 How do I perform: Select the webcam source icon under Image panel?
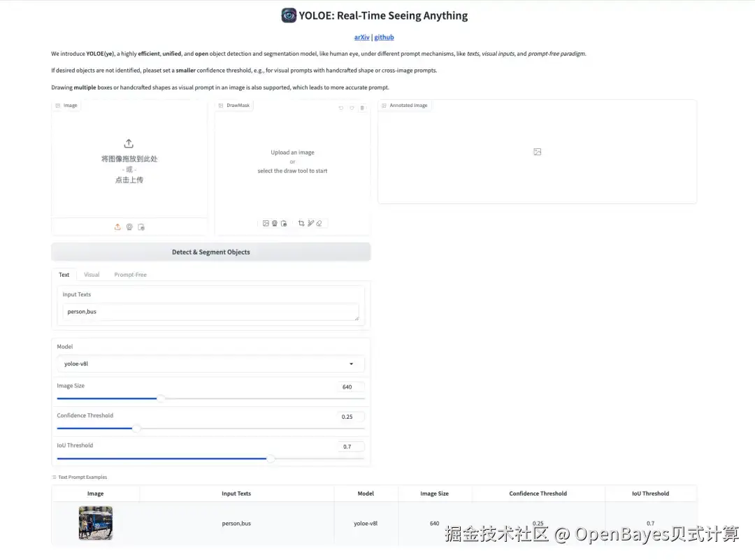(129, 227)
